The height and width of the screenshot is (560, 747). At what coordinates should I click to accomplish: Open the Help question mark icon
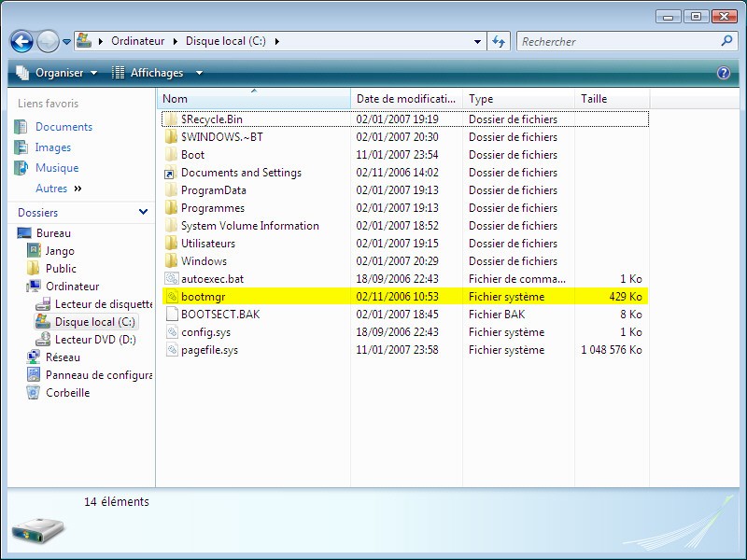tap(723, 73)
